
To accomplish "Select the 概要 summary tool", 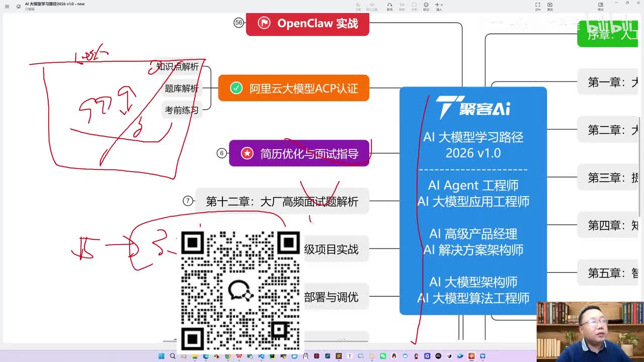I will point(402,6).
